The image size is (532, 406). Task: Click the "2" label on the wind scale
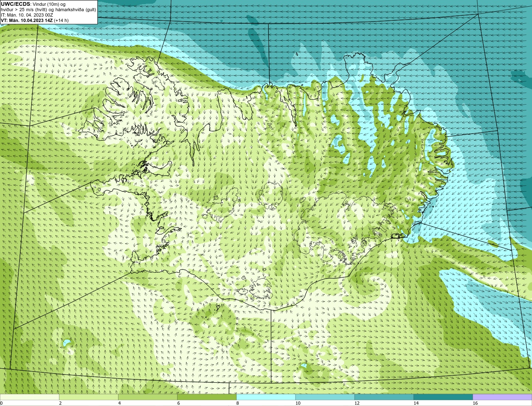tap(60, 403)
